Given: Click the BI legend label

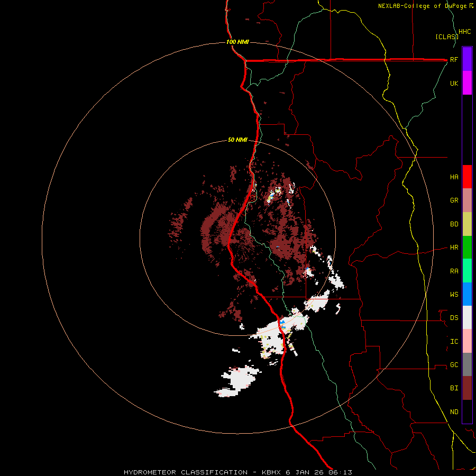Looking at the screenshot, I should click(454, 388).
